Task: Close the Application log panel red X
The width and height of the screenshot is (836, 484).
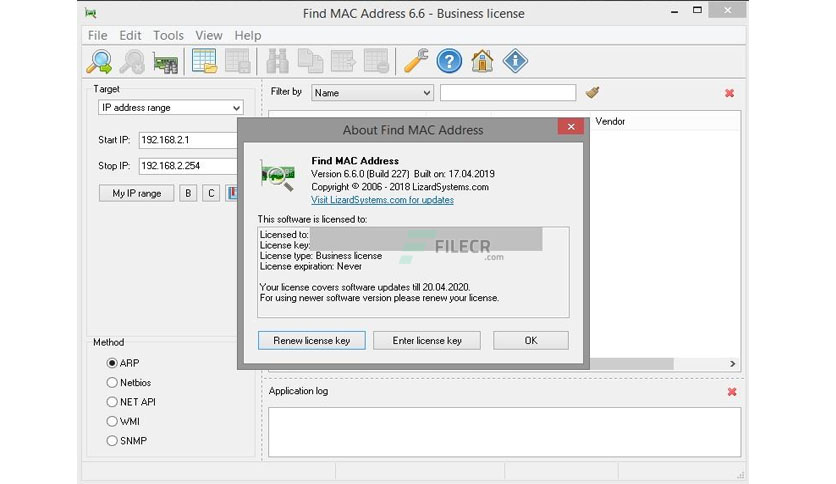Action: click(x=732, y=392)
